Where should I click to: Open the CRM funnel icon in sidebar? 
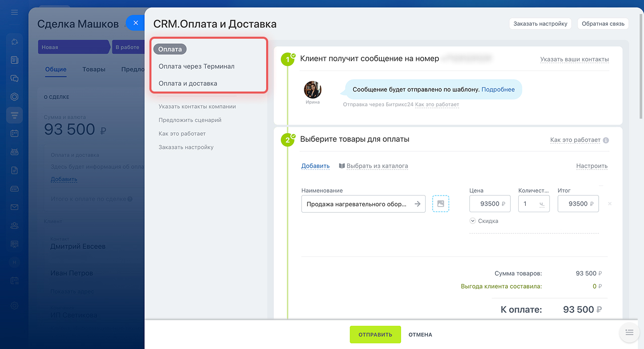pos(14,115)
